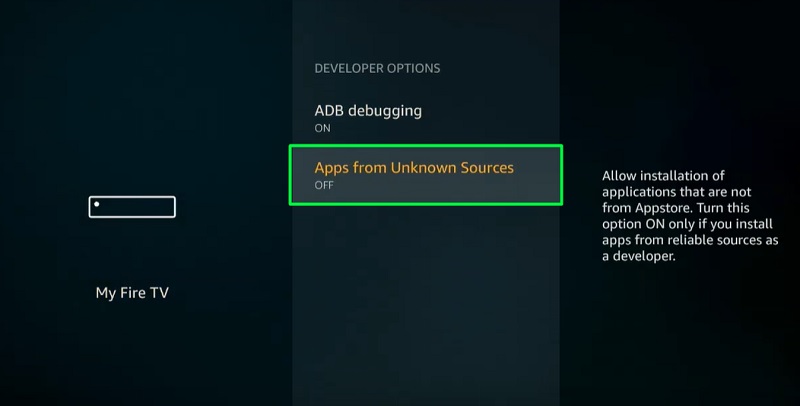The width and height of the screenshot is (800, 406).
Task: Click the Fire TV device outline icon
Action: coord(132,207)
